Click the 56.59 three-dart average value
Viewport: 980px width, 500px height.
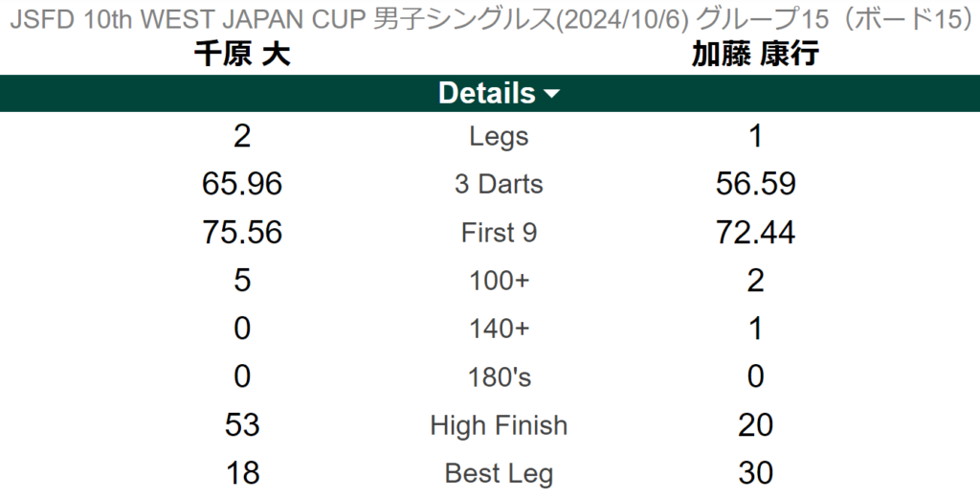coord(755,184)
